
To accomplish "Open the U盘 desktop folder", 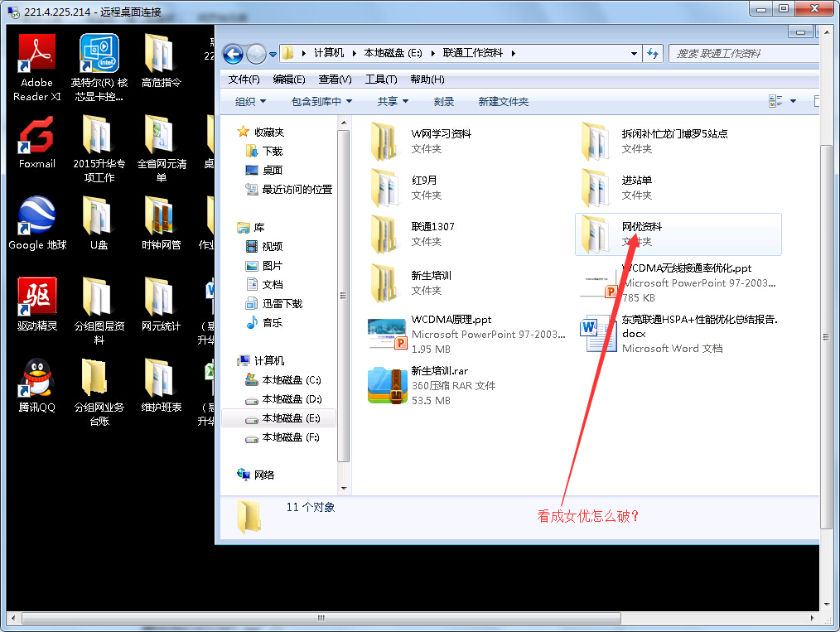I will point(99,224).
